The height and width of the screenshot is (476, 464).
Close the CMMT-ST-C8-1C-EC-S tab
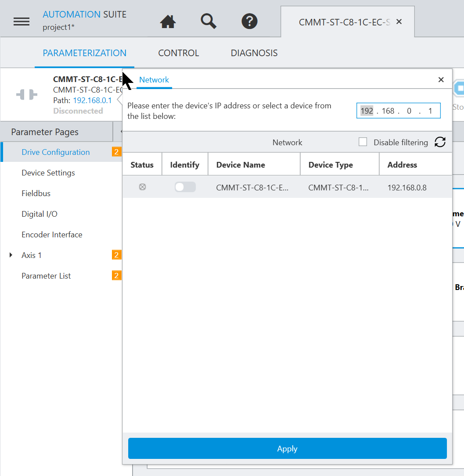(399, 21)
